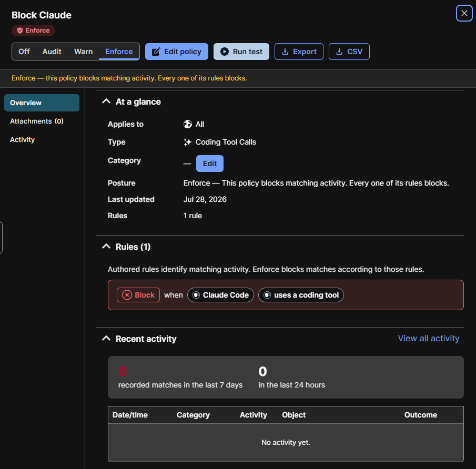Open the Activity sidebar tab
The height and width of the screenshot is (469, 476).
click(x=42, y=140)
